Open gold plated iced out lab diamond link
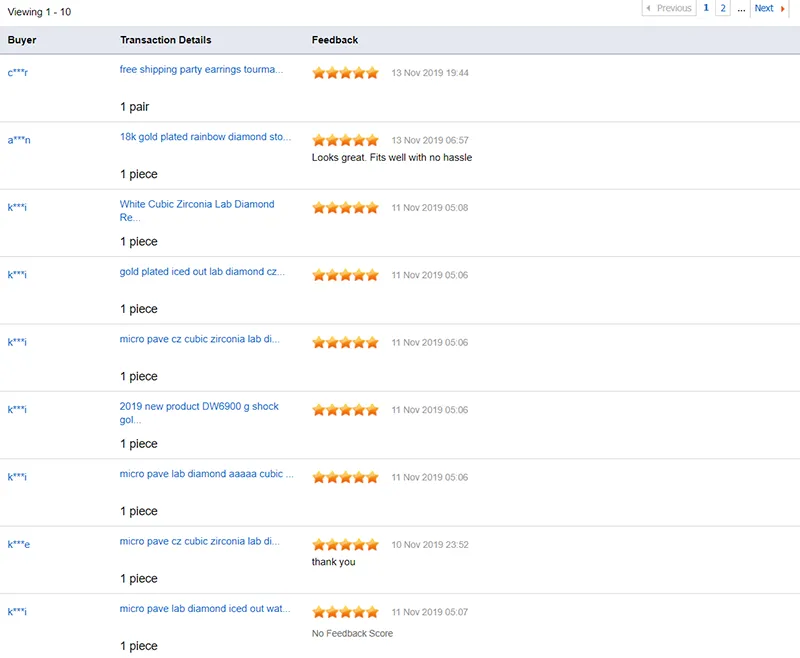Screen dimensions: 800x658 (x=202, y=271)
